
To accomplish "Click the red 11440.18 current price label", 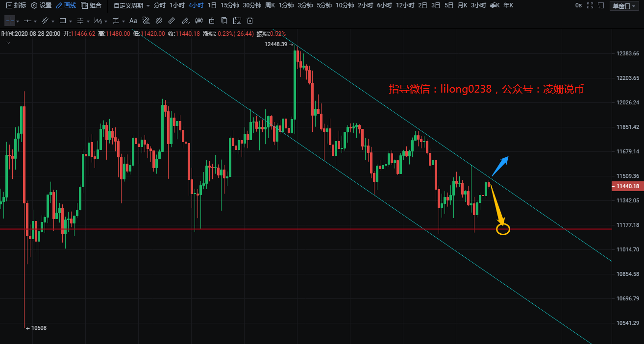I will click(627, 186).
